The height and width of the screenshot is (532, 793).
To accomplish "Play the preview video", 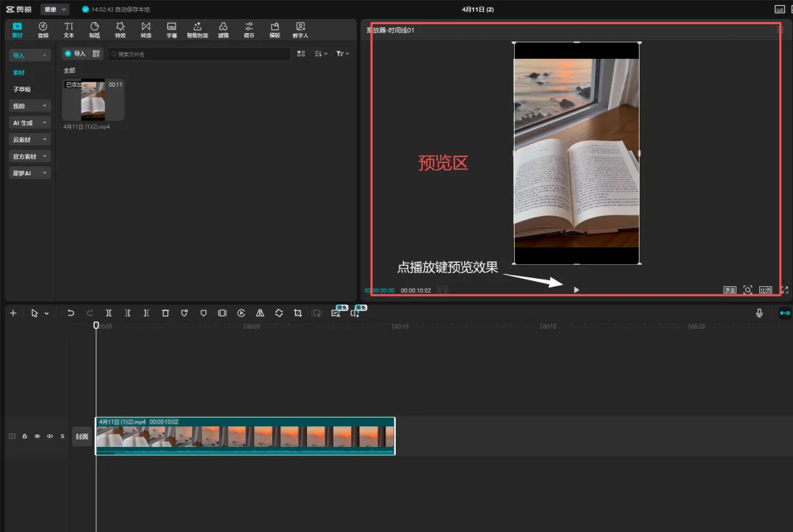I will (x=576, y=290).
